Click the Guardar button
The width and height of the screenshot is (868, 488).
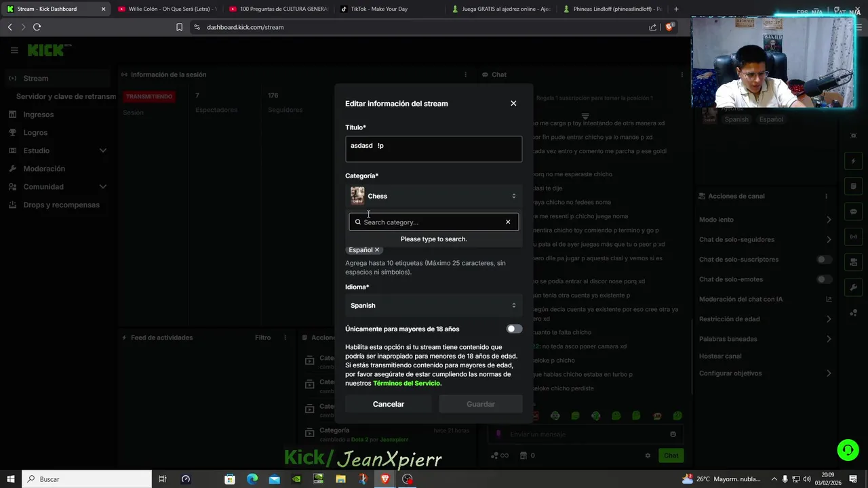click(481, 404)
